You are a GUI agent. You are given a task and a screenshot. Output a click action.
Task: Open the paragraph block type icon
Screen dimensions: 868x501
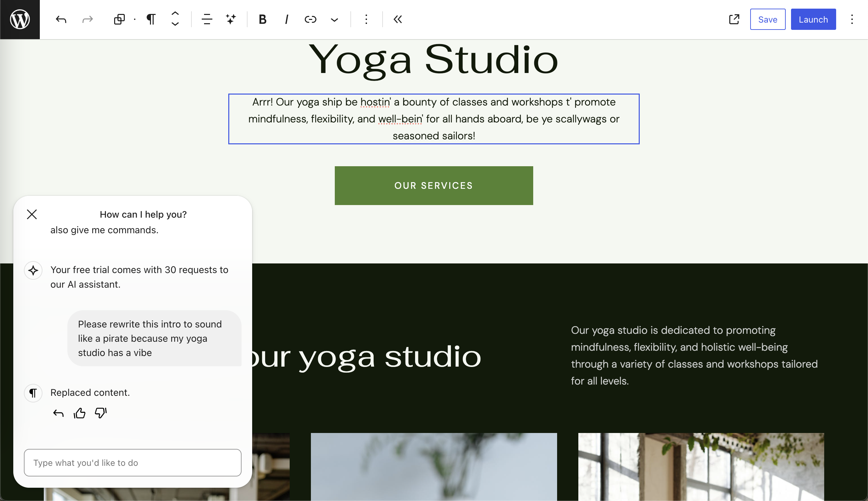151,19
